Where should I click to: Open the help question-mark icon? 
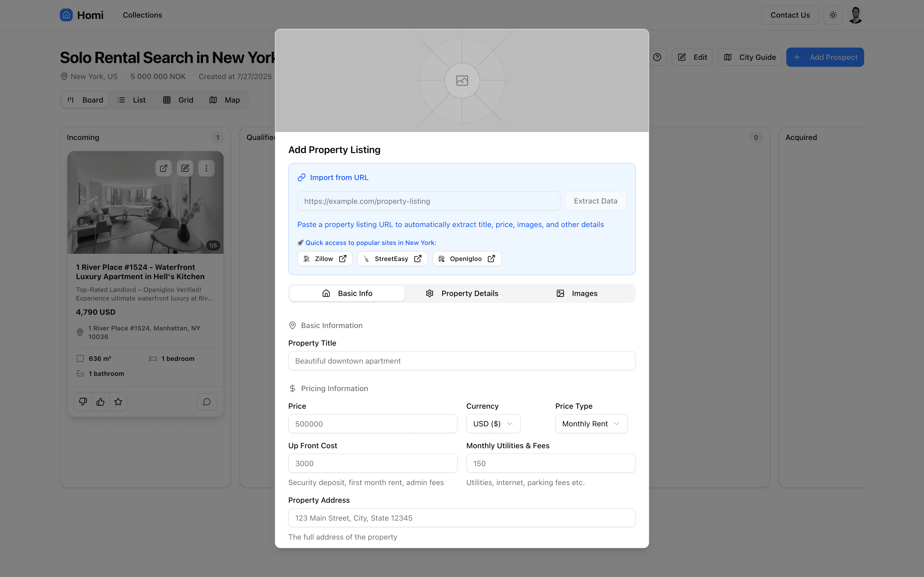point(657,57)
